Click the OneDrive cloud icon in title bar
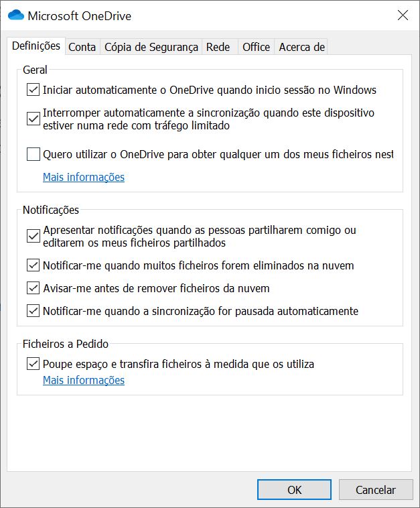This screenshot has width=420, height=508. tap(16, 15)
